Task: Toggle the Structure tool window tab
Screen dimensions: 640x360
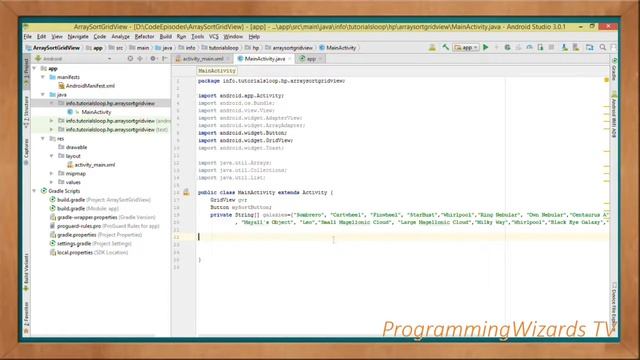Action: click(x=27, y=111)
